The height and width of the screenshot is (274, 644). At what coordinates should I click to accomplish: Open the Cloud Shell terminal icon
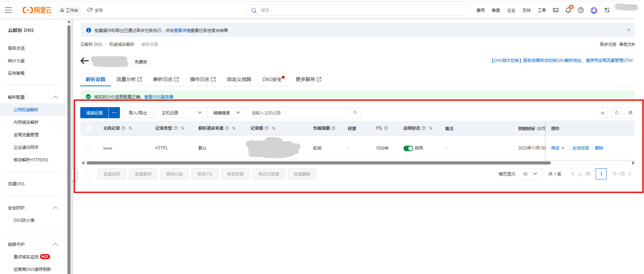click(x=556, y=10)
